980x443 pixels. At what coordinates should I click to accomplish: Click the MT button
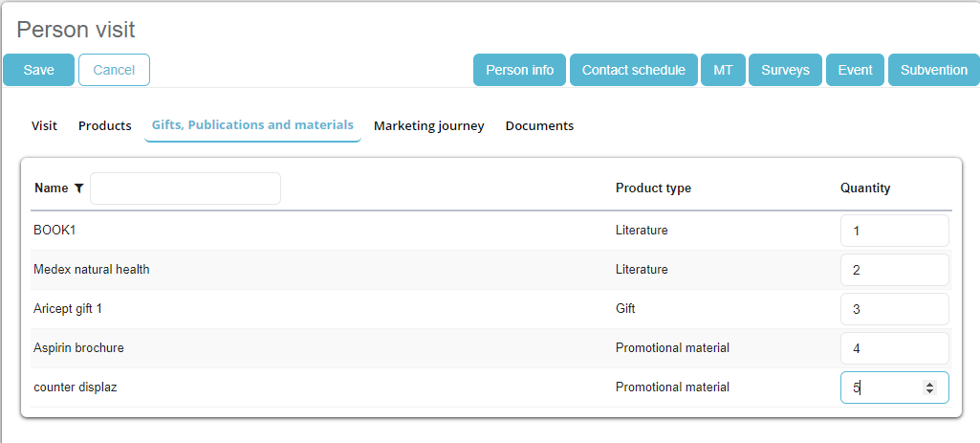723,70
